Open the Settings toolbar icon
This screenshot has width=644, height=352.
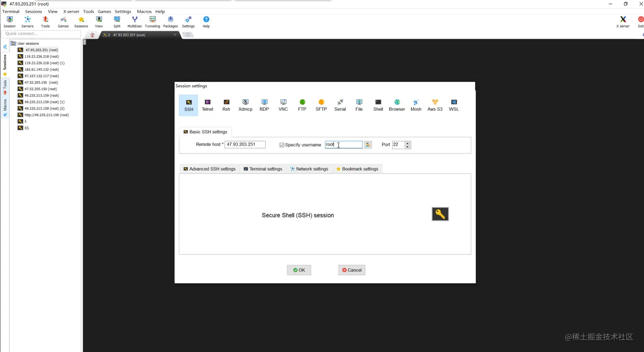[x=188, y=22]
